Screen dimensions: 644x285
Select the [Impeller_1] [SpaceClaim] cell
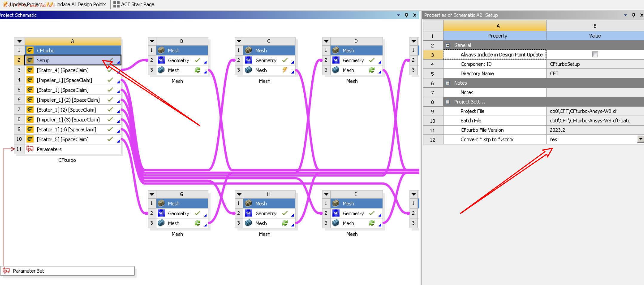tap(64, 80)
